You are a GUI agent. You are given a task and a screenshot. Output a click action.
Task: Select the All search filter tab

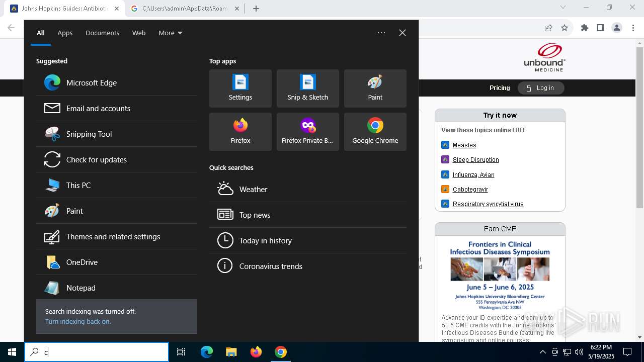pos(41,33)
